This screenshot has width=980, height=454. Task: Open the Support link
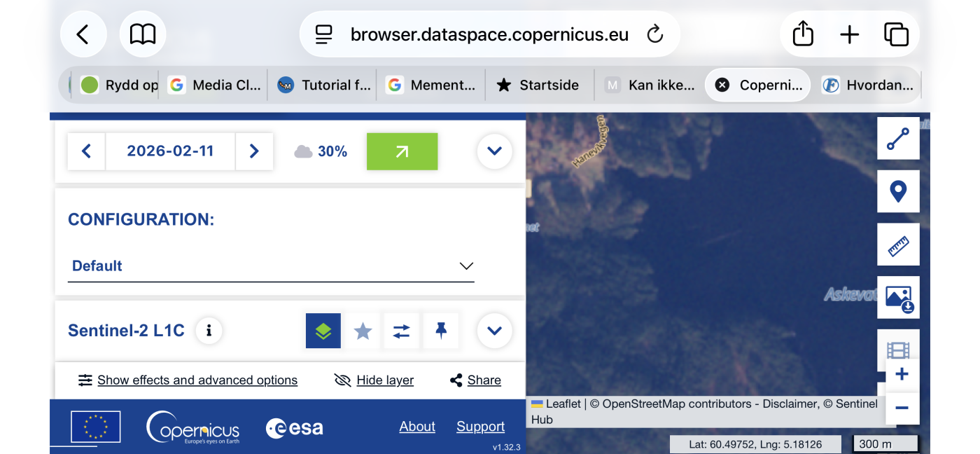pyautogui.click(x=480, y=427)
